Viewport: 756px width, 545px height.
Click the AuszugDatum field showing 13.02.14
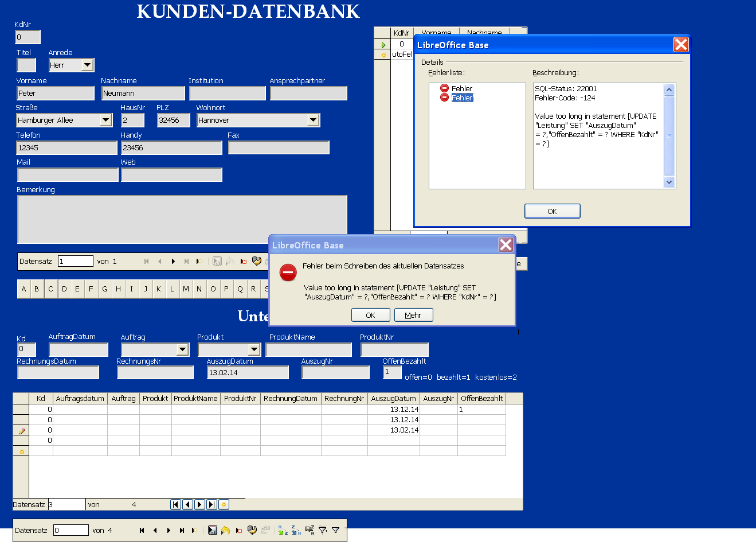click(248, 372)
